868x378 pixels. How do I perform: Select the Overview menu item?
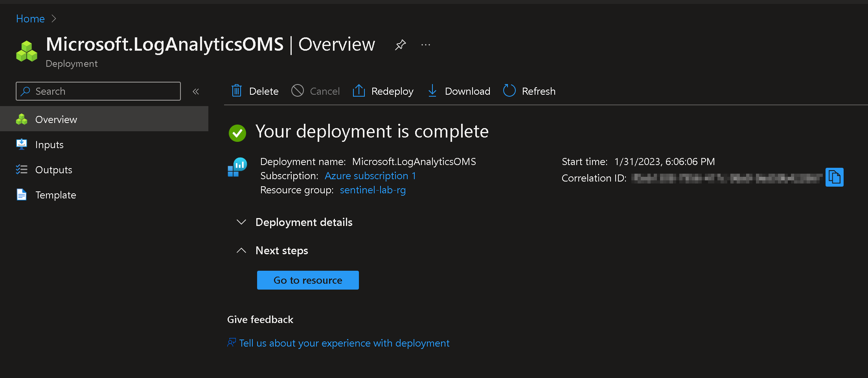click(56, 119)
